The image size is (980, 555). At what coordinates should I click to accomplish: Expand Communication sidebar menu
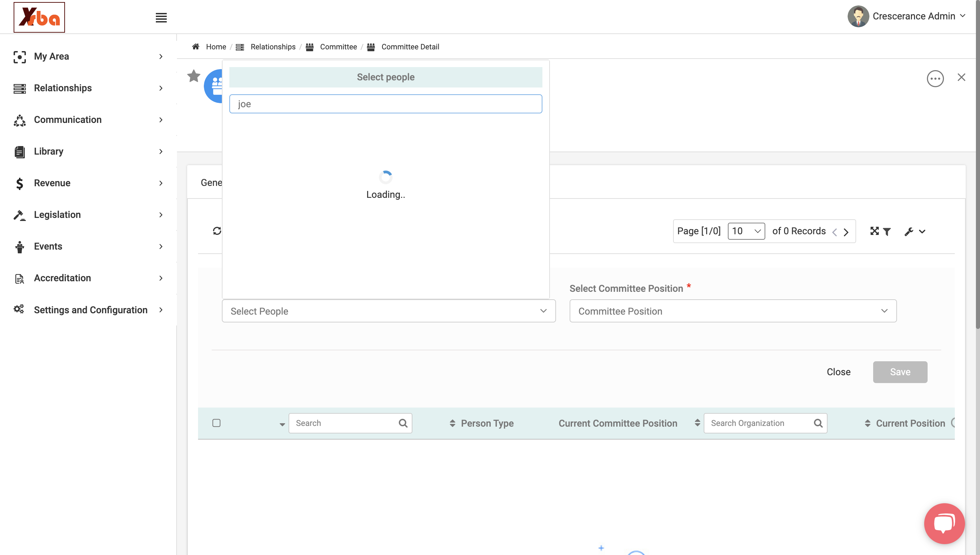[88, 120]
